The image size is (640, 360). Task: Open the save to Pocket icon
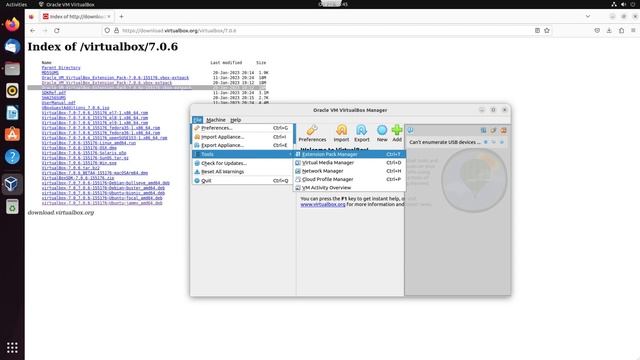pos(597,31)
